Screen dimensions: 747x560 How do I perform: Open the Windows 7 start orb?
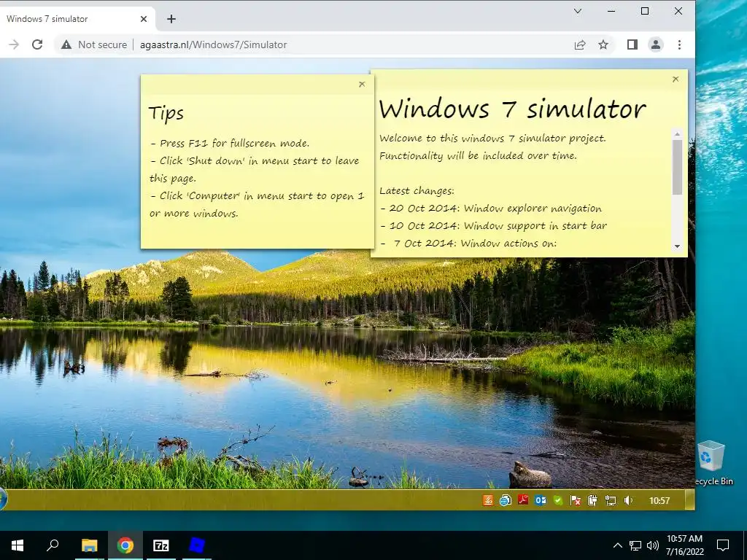pyautogui.click(x=4, y=499)
